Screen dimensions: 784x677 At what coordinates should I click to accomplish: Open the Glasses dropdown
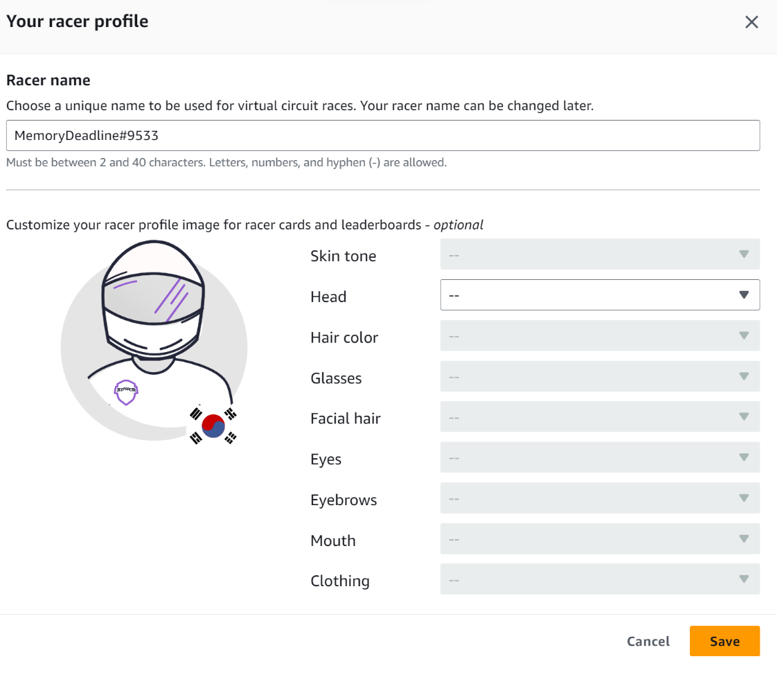click(600, 376)
